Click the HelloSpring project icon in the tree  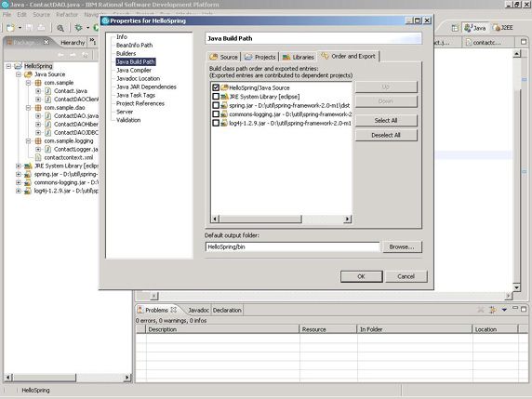click(x=19, y=66)
